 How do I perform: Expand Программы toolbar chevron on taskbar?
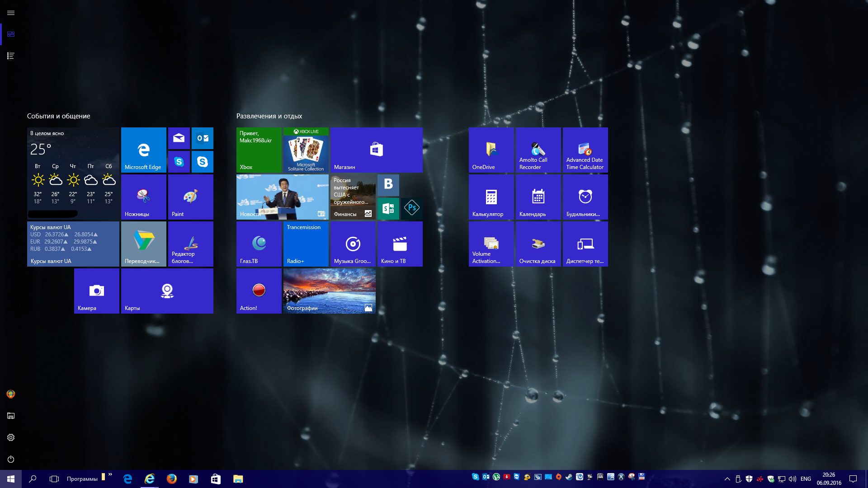pyautogui.click(x=110, y=474)
